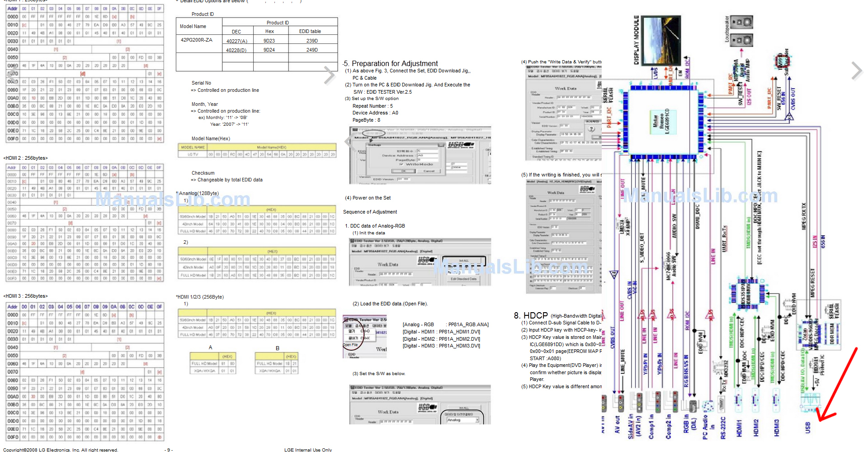Click the 'RGB in (D/L)' port label
The image size is (868, 452).
coord(689,423)
